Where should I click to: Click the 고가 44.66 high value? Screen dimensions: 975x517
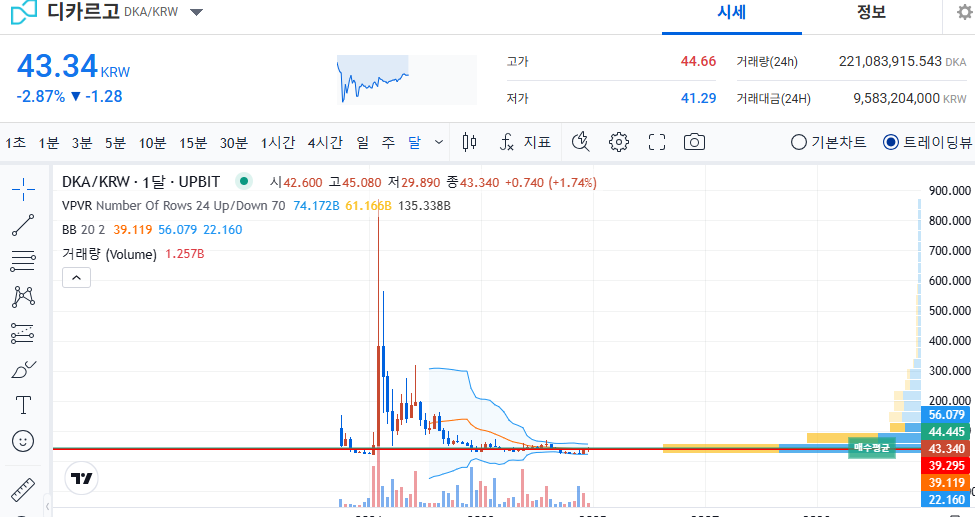click(x=698, y=61)
